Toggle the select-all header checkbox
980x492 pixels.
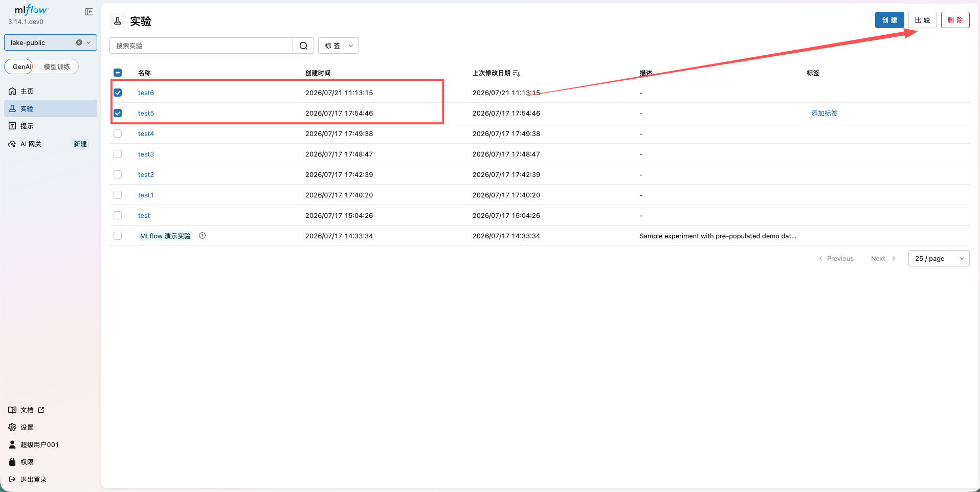pyautogui.click(x=118, y=73)
